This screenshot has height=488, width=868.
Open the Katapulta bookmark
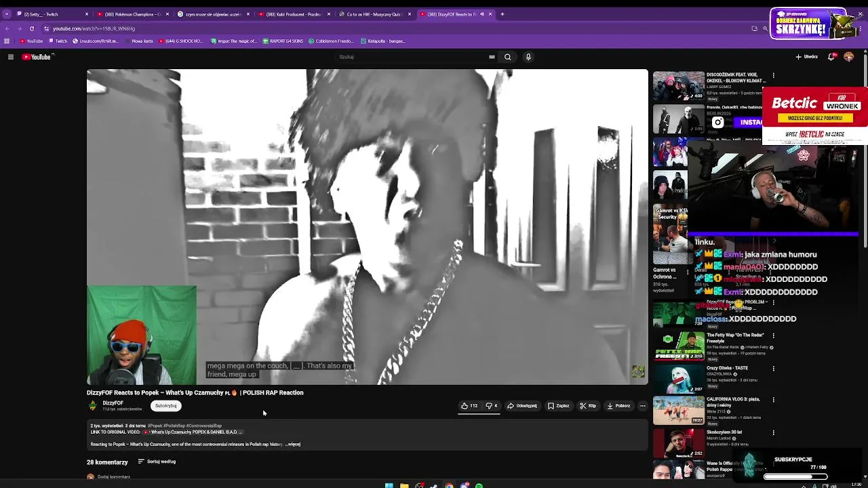(383, 41)
